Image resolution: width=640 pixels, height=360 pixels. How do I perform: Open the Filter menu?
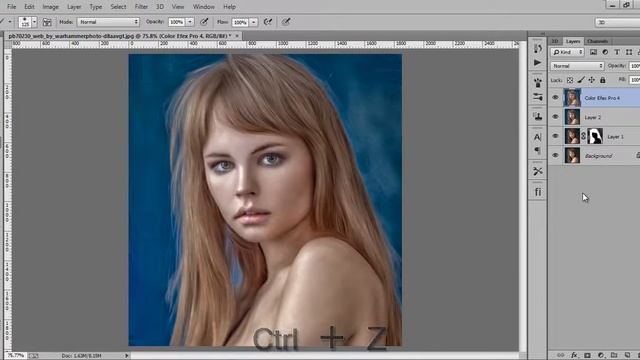(141, 7)
